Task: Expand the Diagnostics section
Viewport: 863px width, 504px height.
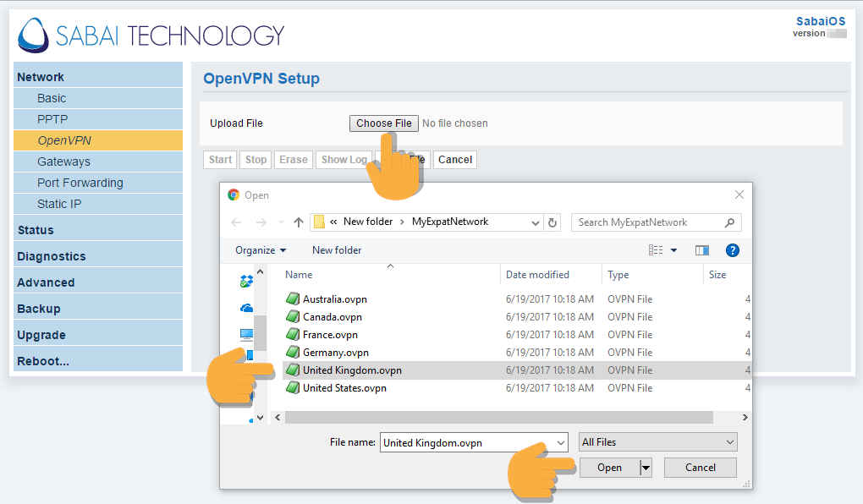Action: pyautogui.click(x=98, y=256)
